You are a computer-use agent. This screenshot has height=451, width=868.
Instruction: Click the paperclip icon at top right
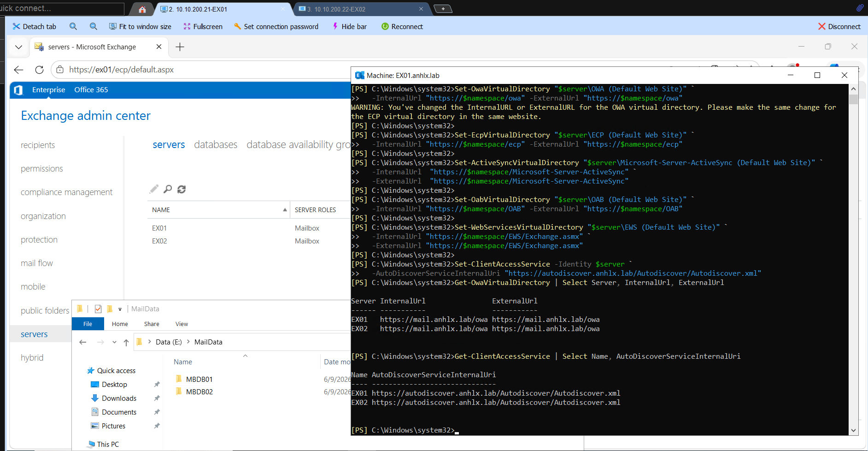[x=860, y=8]
